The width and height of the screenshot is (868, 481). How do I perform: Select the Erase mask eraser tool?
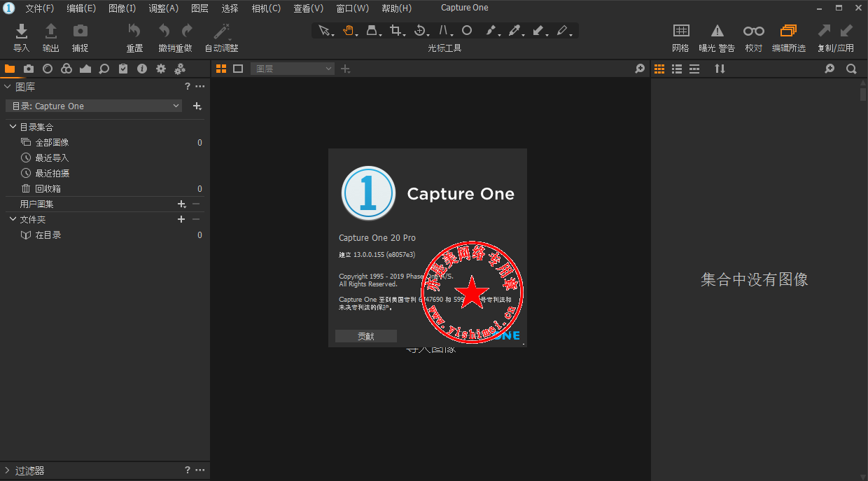(562, 31)
